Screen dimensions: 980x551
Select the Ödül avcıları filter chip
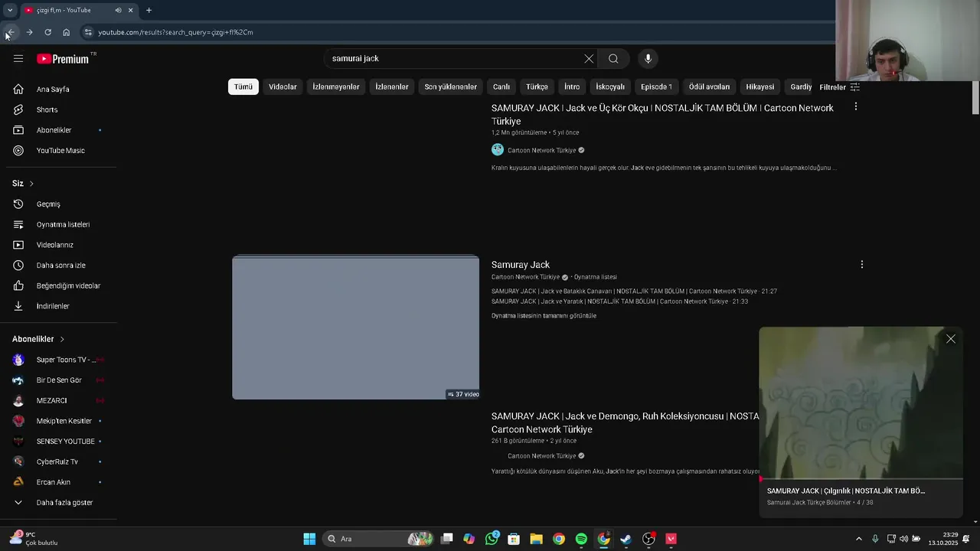pyautogui.click(x=710, y=86)
